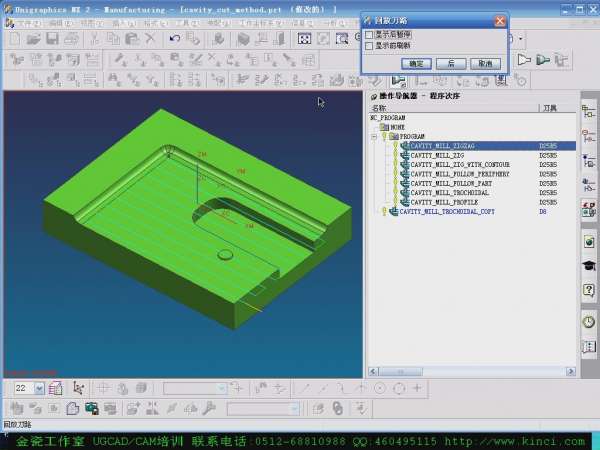This screenshot has width=600, height=450.
Task: Open the layer number 22 dropdown
Action: [39, 388]
